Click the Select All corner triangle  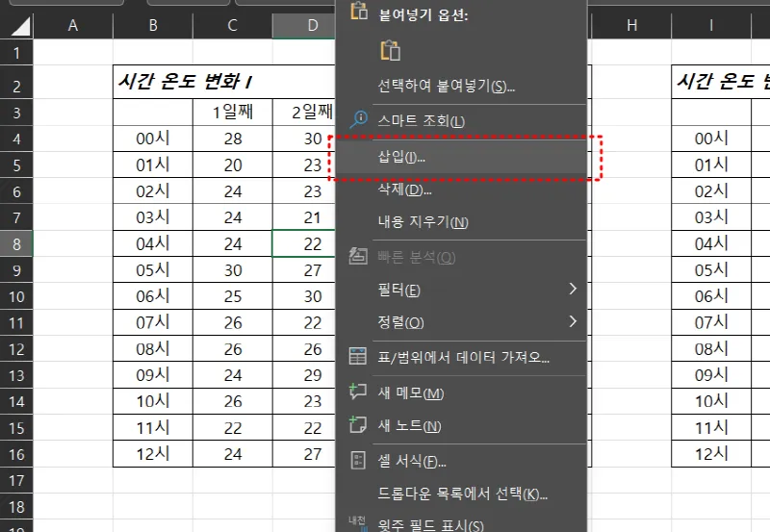pyautogui.click(x=20, y=26)
